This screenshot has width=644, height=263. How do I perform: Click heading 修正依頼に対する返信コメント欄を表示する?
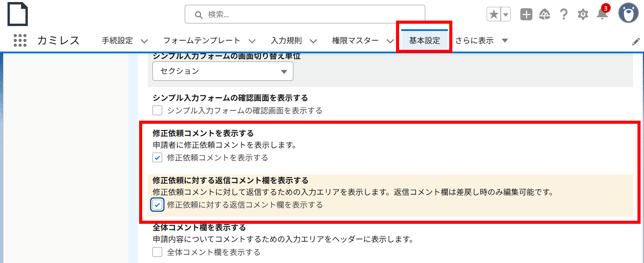click(230, 180)
